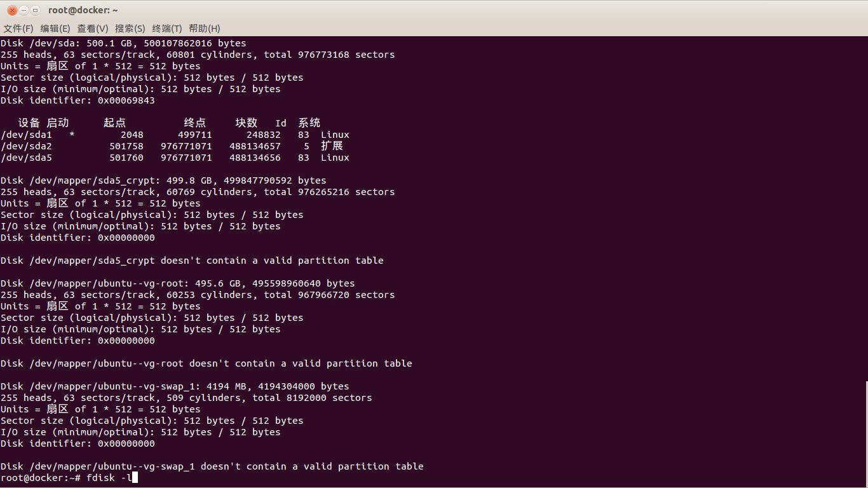Click the command prompt line fdisk -l
This screenshot has width=868, height=488.
click(x=69, y=478)
